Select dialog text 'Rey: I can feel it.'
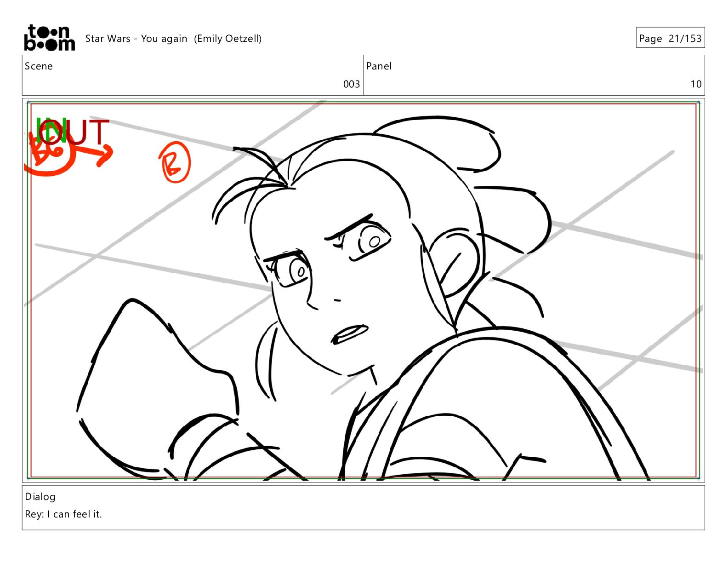This screenshot has height=563, width=728. pos(63,514)
